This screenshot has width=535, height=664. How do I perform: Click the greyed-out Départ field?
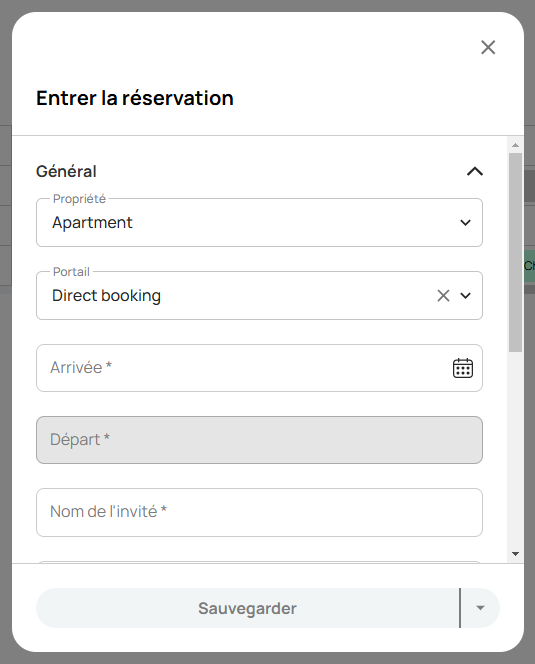tap(259, 440)
